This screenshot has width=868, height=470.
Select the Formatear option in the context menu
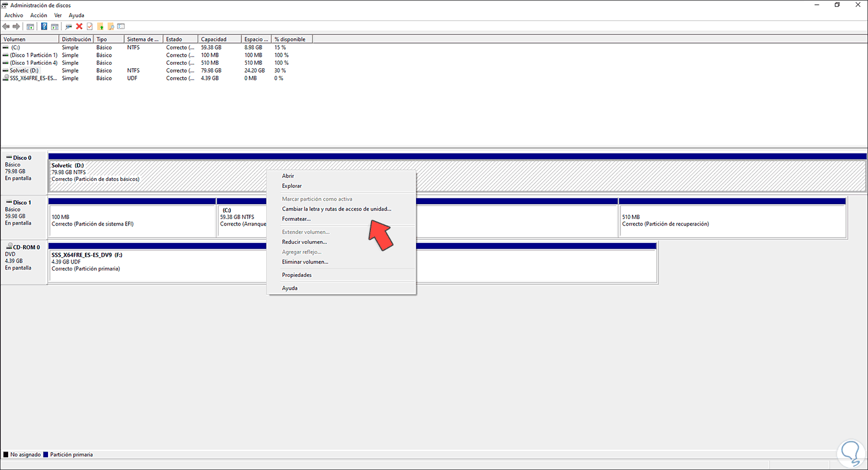[x=296, y=219]
